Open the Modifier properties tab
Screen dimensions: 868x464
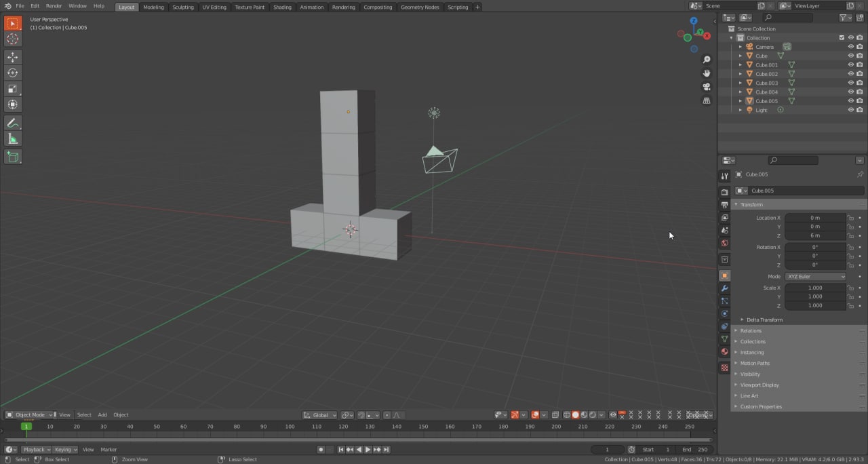coord(724,288)
